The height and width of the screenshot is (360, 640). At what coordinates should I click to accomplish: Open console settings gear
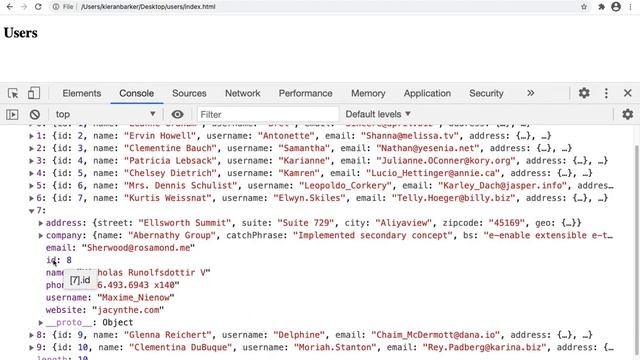click(627, 114)
